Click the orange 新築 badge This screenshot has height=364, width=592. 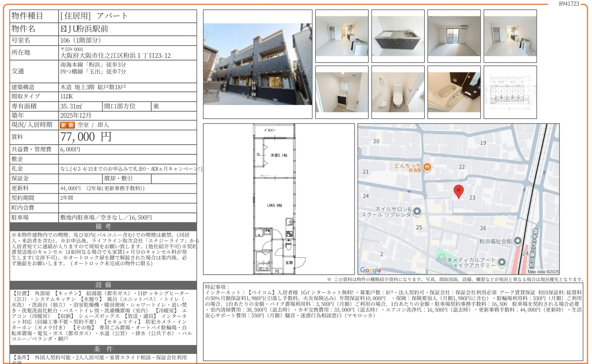point(67,125)
